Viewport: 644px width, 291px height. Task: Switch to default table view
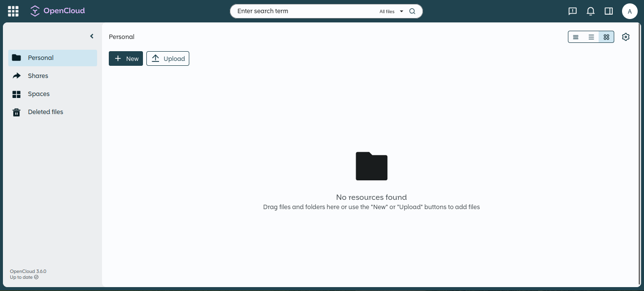[591, 37]
